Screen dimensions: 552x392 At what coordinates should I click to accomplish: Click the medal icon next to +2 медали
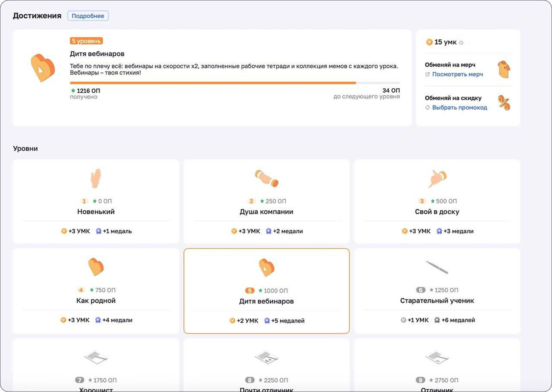(268, 231)
